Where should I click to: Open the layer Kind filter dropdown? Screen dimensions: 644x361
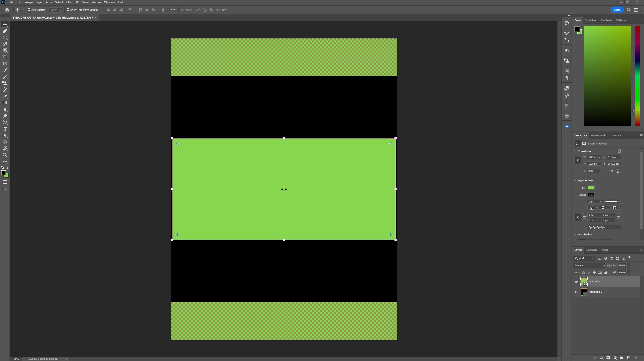point(584,258)
